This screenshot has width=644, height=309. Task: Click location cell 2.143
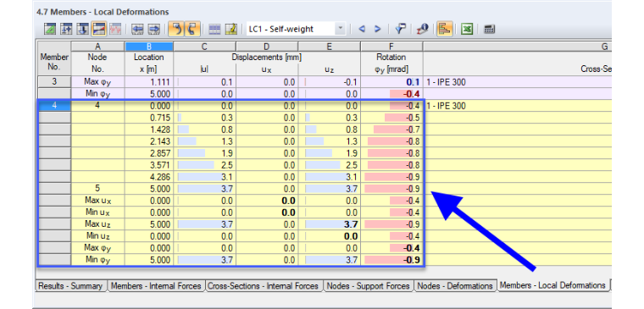(149, 141)
